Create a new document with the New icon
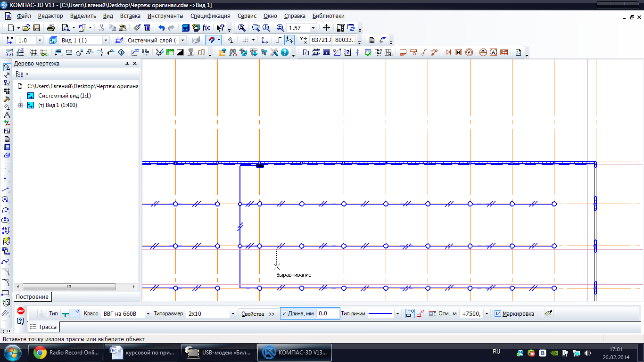644x362 pixels. (11, 28)
